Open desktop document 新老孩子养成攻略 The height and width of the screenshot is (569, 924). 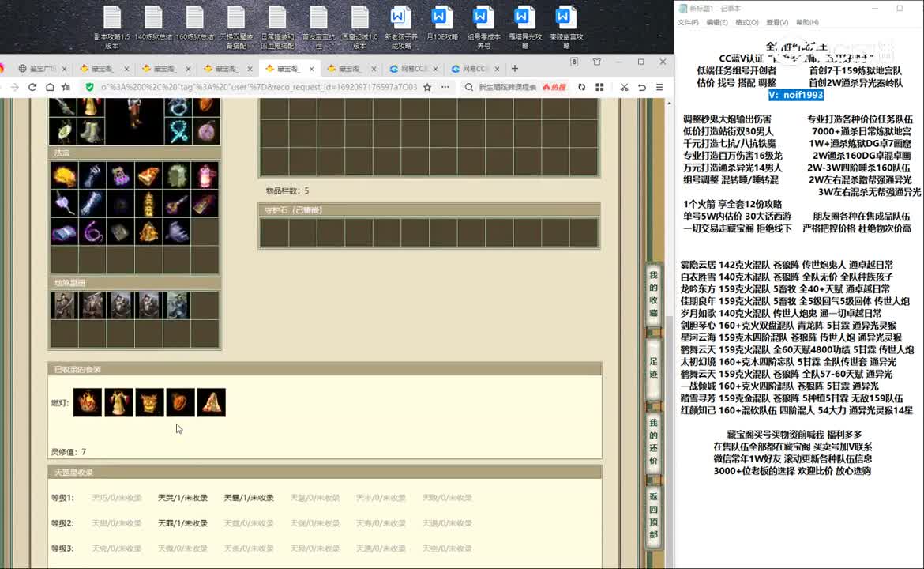[x=400, y=27]
